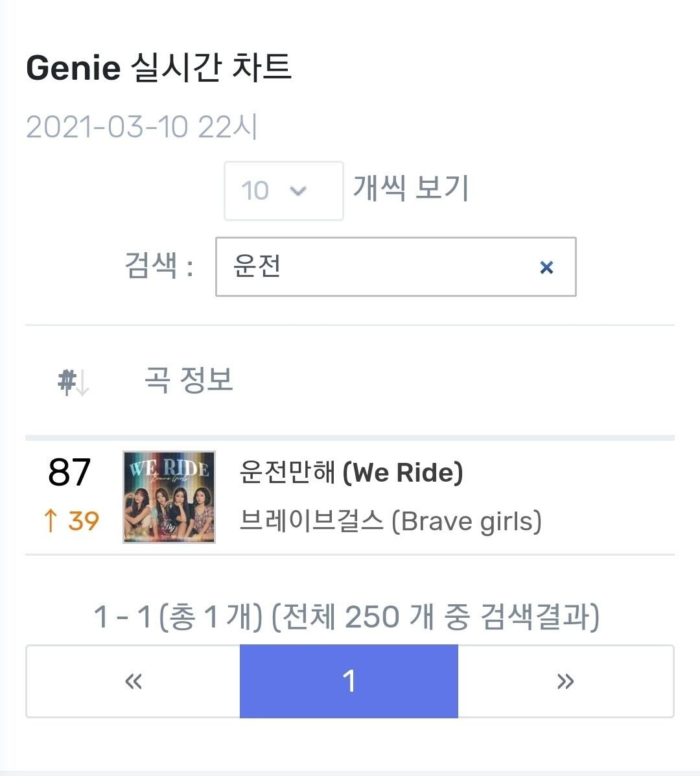
Task: Click the 곡 정보 column header
Action: point(189,380)
